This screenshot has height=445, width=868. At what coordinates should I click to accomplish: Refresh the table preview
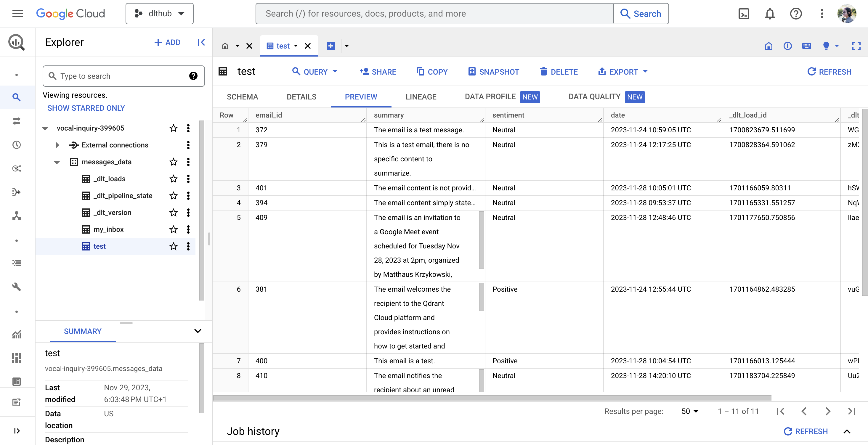point(829,71)
